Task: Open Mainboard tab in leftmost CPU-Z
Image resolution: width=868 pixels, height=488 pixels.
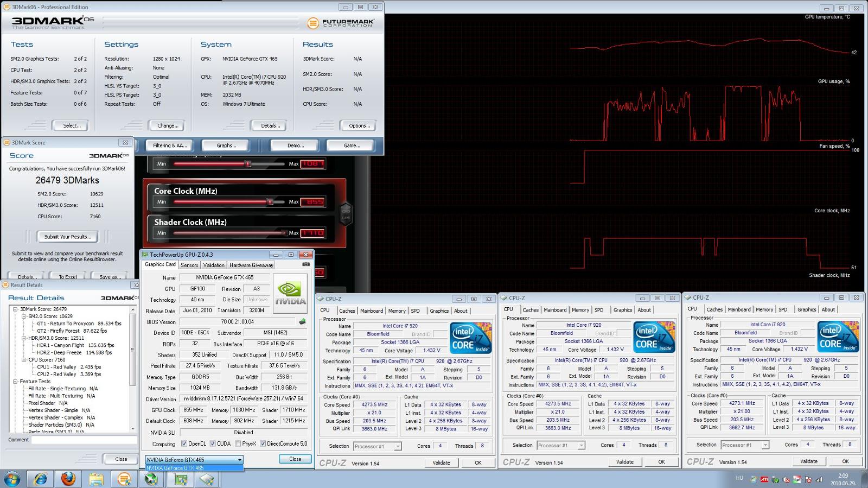Action: [x=372, y=311]
